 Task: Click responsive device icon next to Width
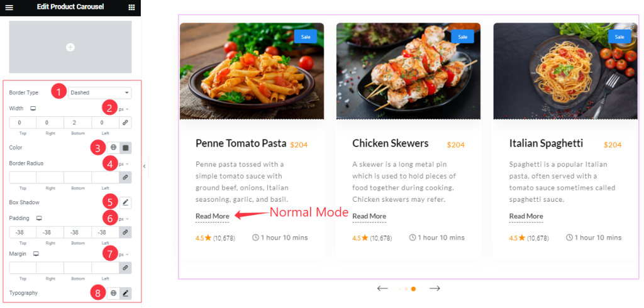click(x=33, y=108)
